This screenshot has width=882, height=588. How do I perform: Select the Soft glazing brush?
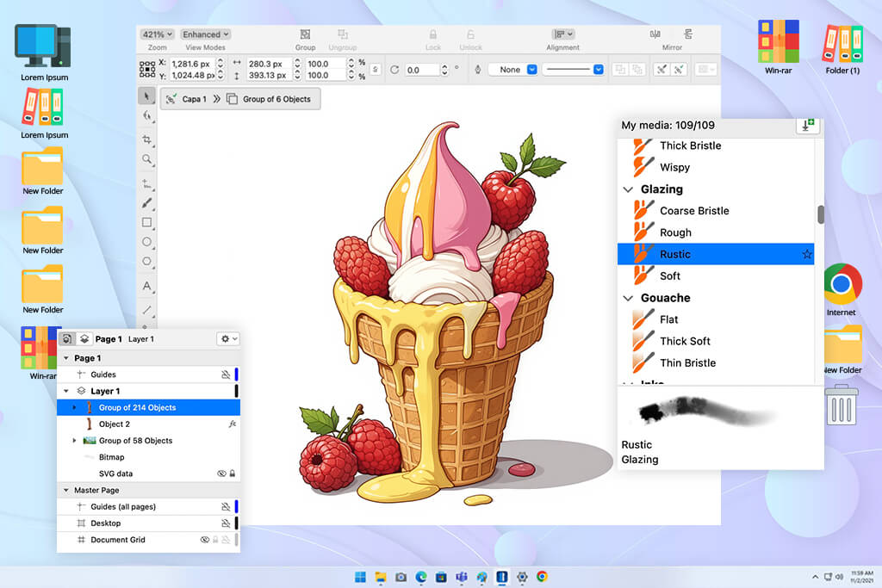(x=716, y=276)
